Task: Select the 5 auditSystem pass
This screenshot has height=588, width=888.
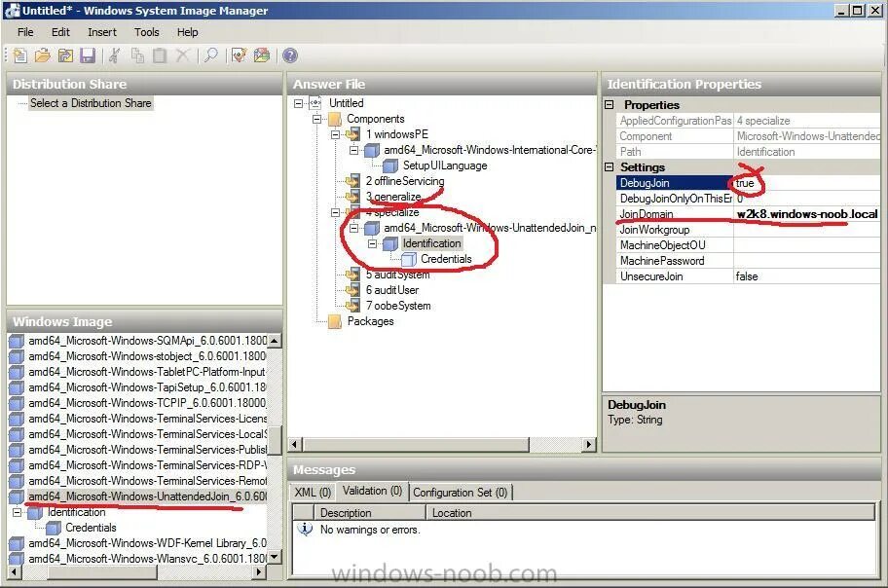Action: (x=397, y=275)
